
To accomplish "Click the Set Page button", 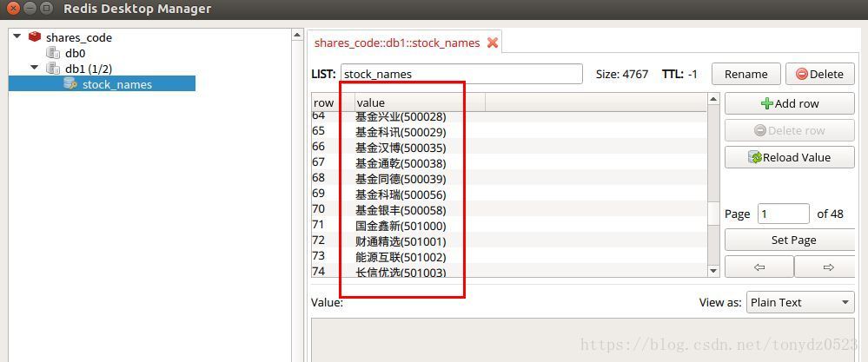I will pyautogui.click(x=790, y=240).
